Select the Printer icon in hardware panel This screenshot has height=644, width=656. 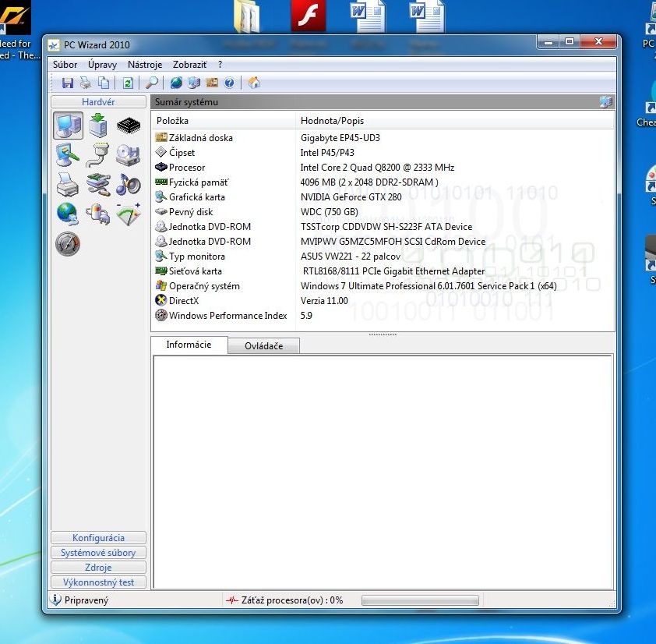[68, 184]
